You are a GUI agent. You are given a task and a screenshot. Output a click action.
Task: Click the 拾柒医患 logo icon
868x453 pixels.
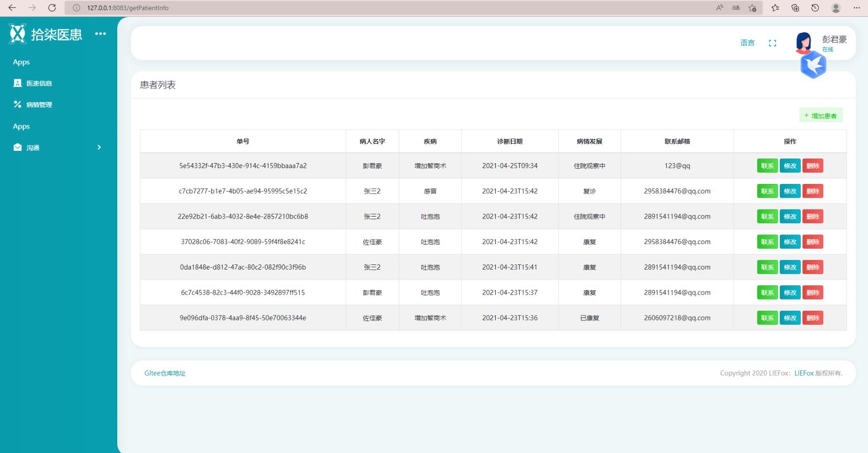click(17, 34)
